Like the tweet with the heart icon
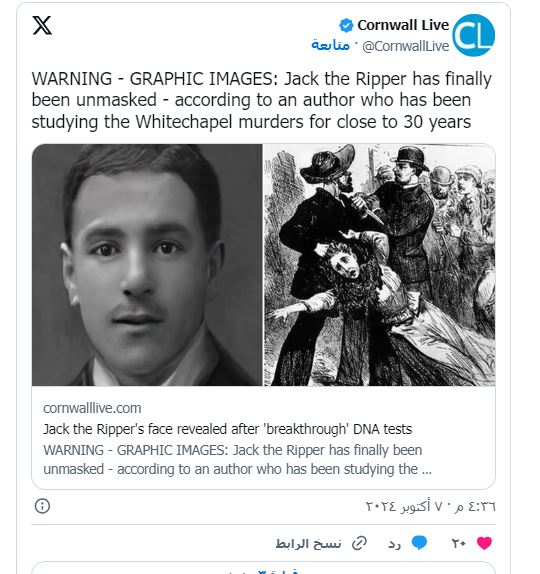This screenshot has height=574, width=540. [x=484, y=543]
